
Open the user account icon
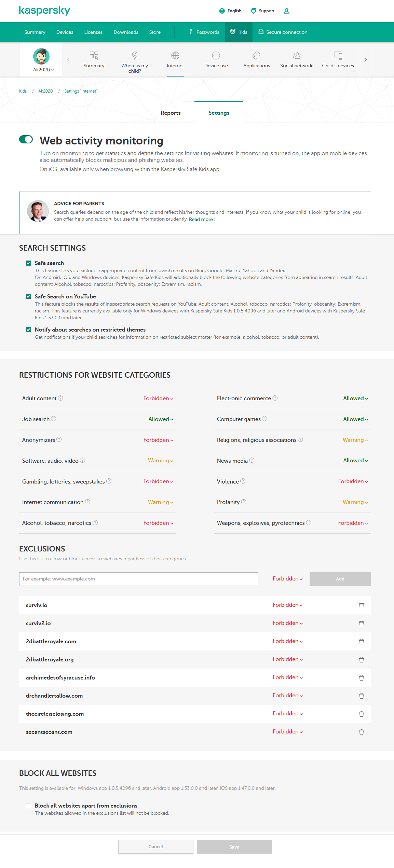tap(287, 11)
